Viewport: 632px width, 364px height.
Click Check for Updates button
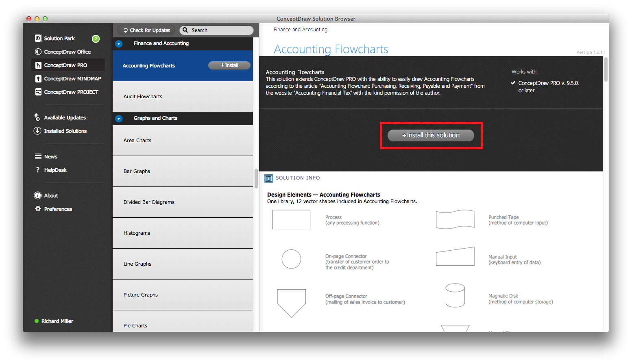pos(146,30)
